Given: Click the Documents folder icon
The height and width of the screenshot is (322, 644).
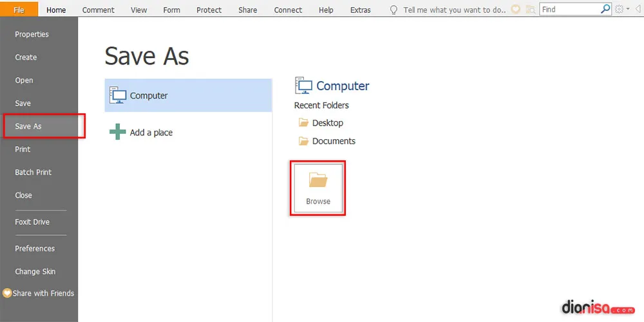Looking at the screenshot, I should (303, 141).
